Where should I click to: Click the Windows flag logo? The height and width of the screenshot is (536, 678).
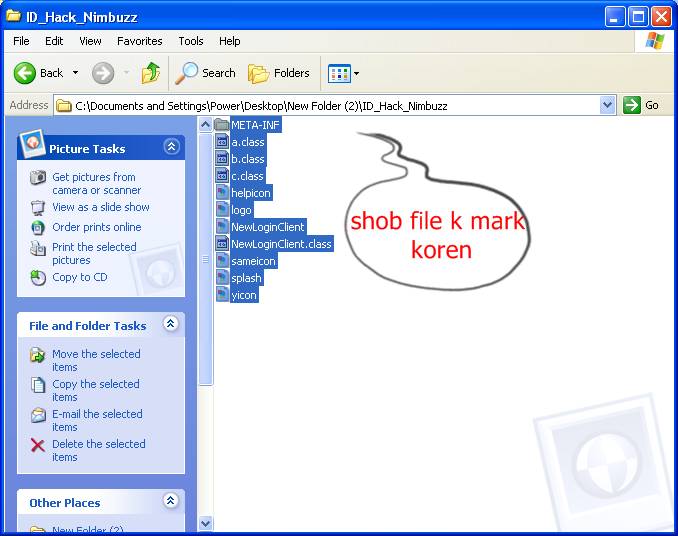[655, 41]
